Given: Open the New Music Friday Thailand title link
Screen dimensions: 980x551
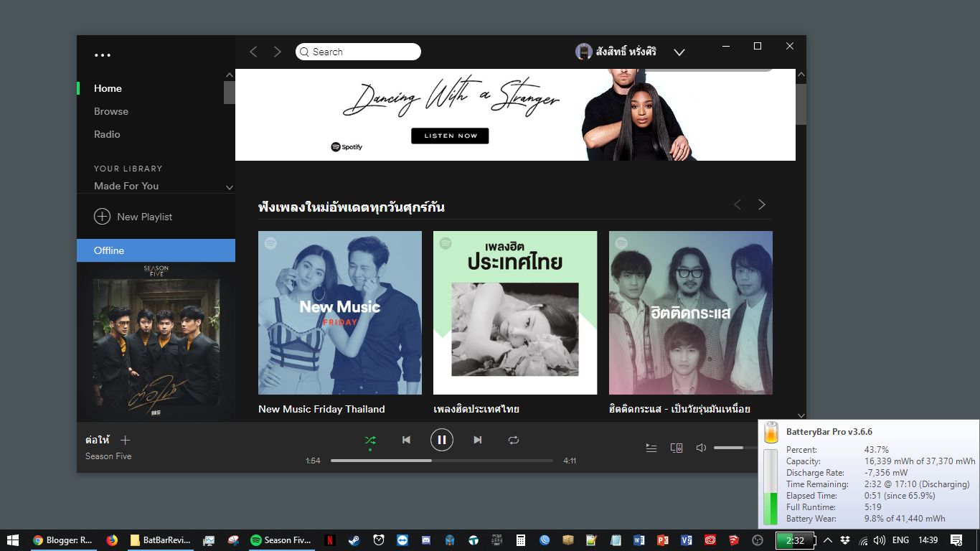Looking at the screenshot, I should (x=321, y=409).
